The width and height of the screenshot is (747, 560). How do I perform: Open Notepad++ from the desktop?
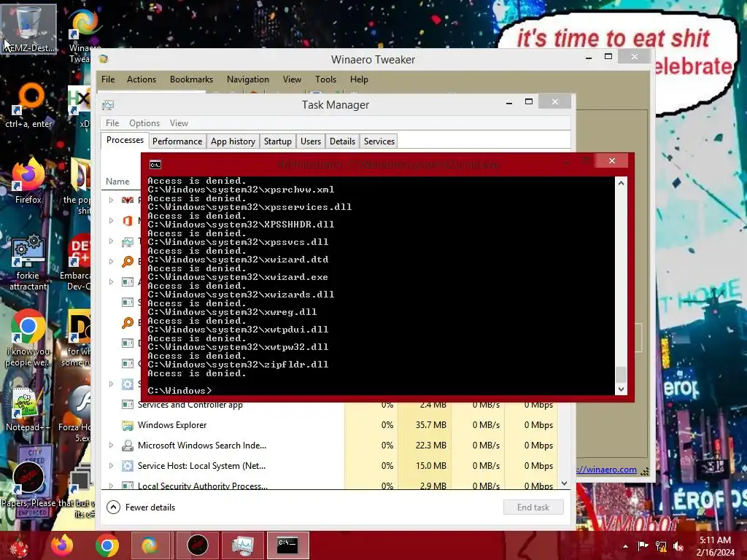point(28,409)
